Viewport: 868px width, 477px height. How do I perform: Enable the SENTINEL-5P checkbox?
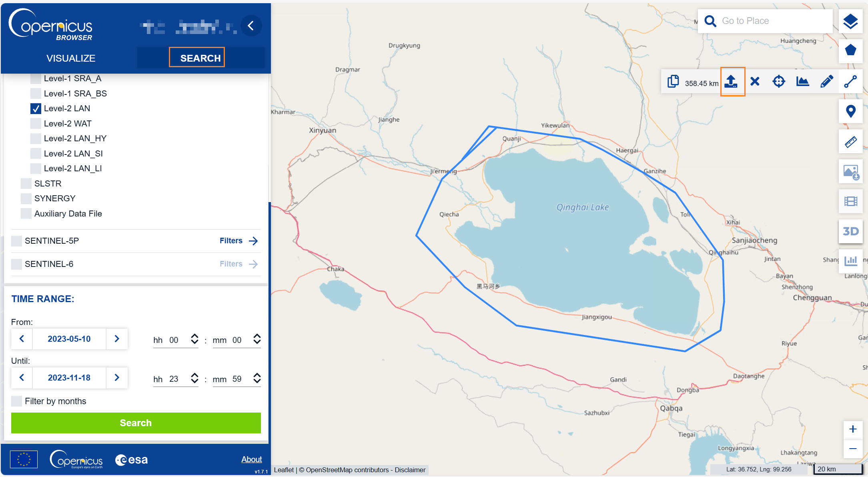point(17,241)
